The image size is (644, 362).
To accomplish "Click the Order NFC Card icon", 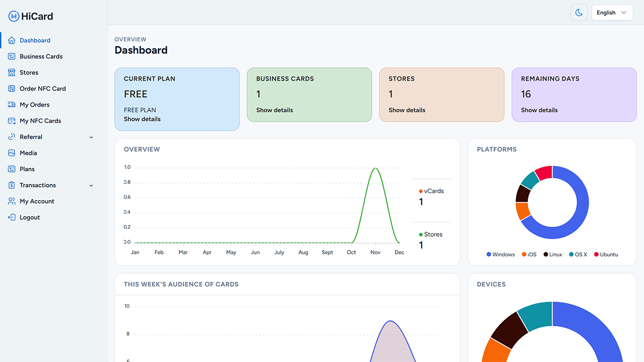I will pos(12,88).
